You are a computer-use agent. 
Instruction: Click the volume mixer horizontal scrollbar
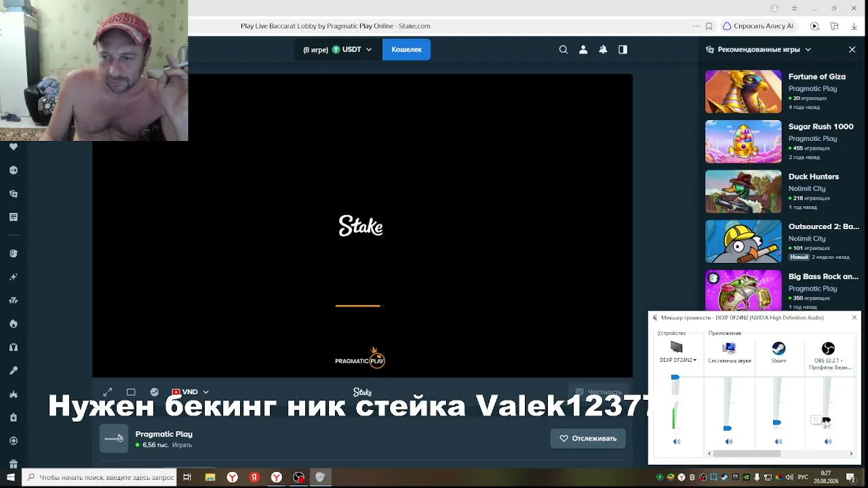click(x=747, y=453)
